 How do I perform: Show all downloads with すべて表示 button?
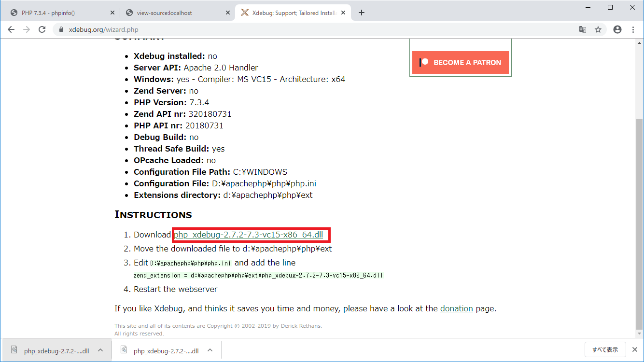(x=605, y=349)
